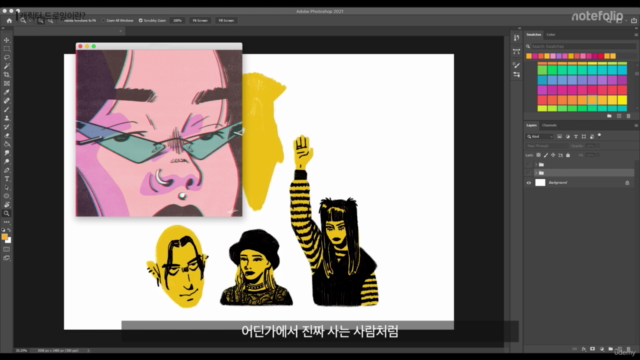Switch to the Layers tab
The width and height of the screenshot is (640, 360).
click(531, 125)
